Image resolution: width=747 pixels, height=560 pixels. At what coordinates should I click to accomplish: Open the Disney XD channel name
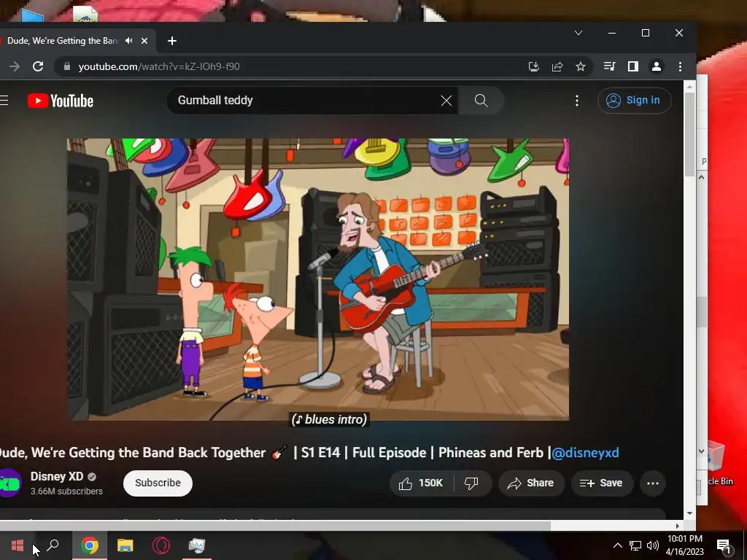click(x=57, y=477)
